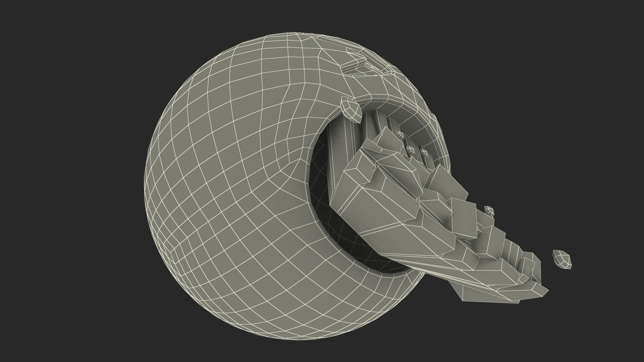Select the gem sitting on the sphere's rim
Viewport: 644px width, 362px height.
coord(351,110)
